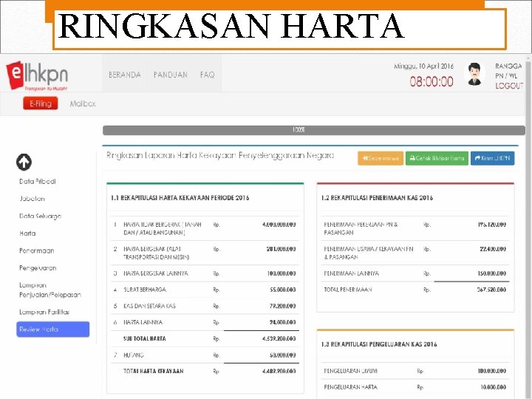Click the page vertical scrollbar
The image size is (532, 399).
(528, 228)
